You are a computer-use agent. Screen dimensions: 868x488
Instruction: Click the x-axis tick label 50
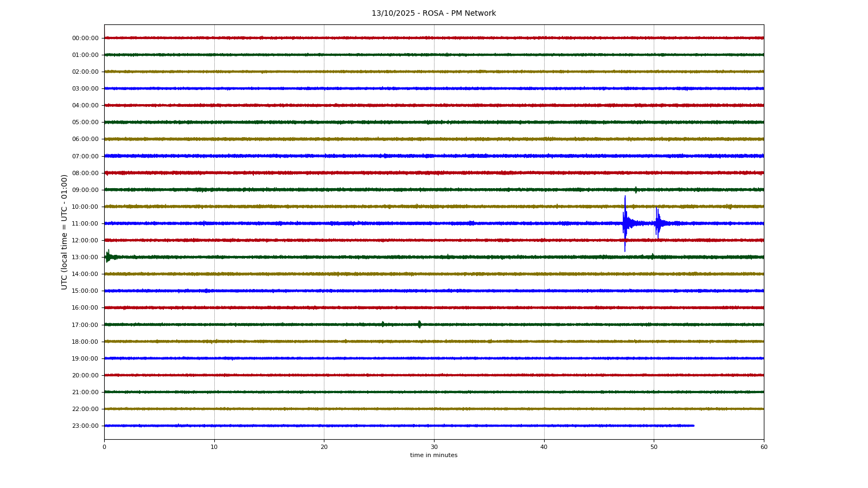click(654, 447)
